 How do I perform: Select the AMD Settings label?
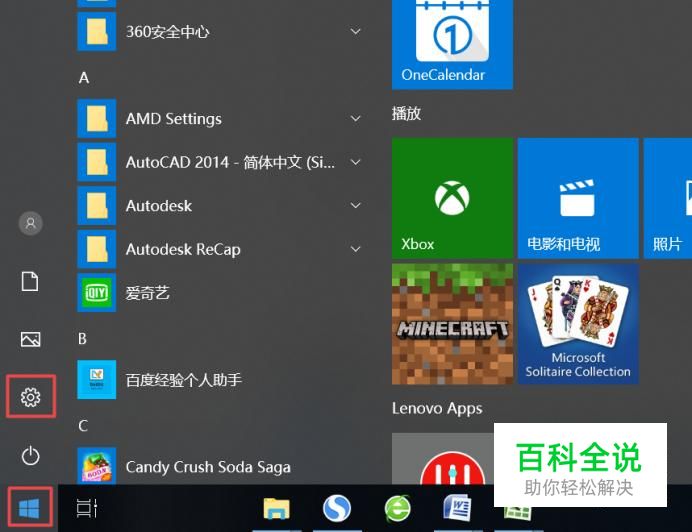[x=174, y=119]
